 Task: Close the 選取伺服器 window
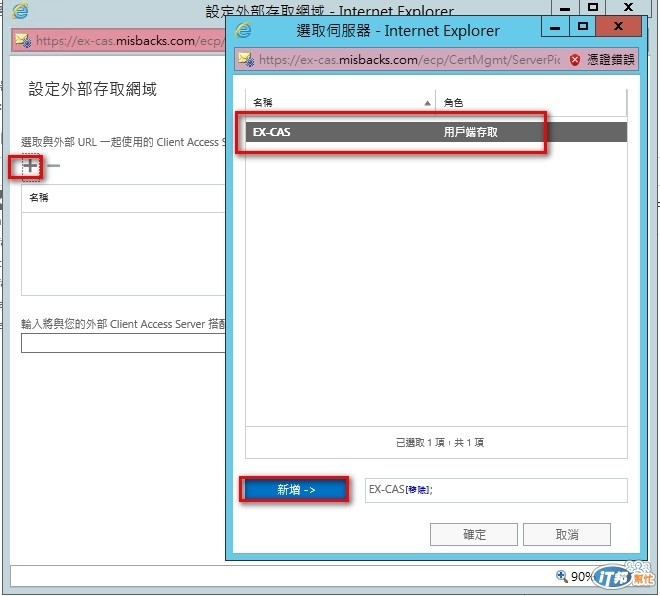619,27
